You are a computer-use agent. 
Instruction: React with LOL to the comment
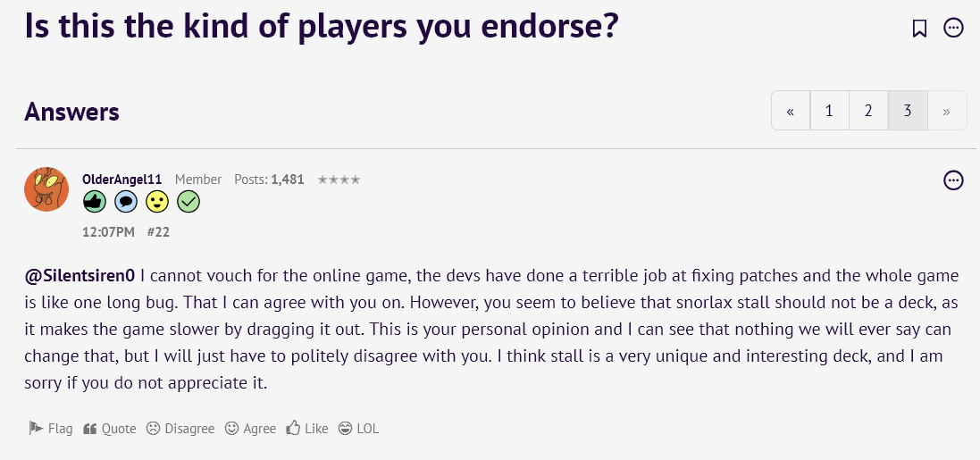point(358,429)
